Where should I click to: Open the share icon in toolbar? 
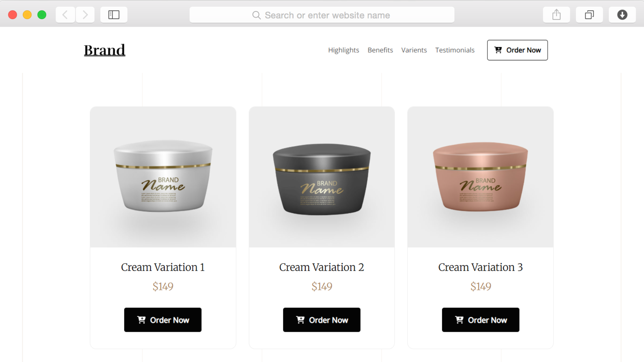[556, 15]
